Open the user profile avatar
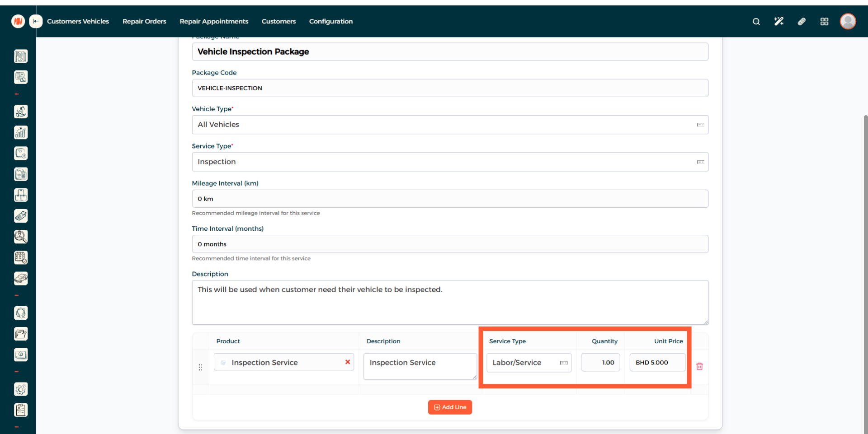The width and height of the screenshot is (868, 434). click(848, 21)
